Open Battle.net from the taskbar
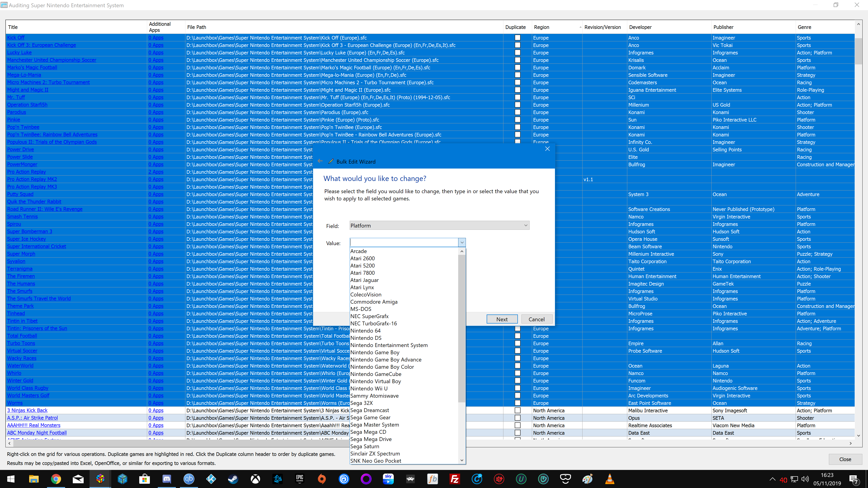The height and width of the screenshot is (488, 868). (278, 479)
